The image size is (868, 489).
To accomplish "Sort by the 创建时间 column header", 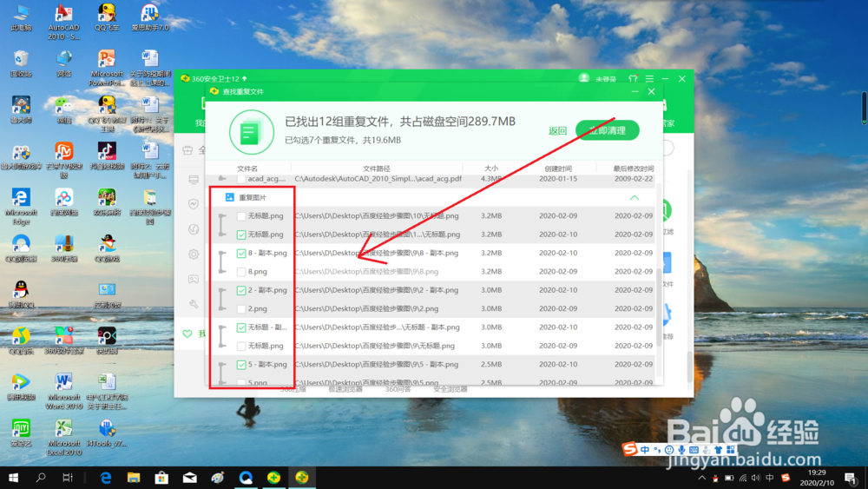I will pos(558,169).
